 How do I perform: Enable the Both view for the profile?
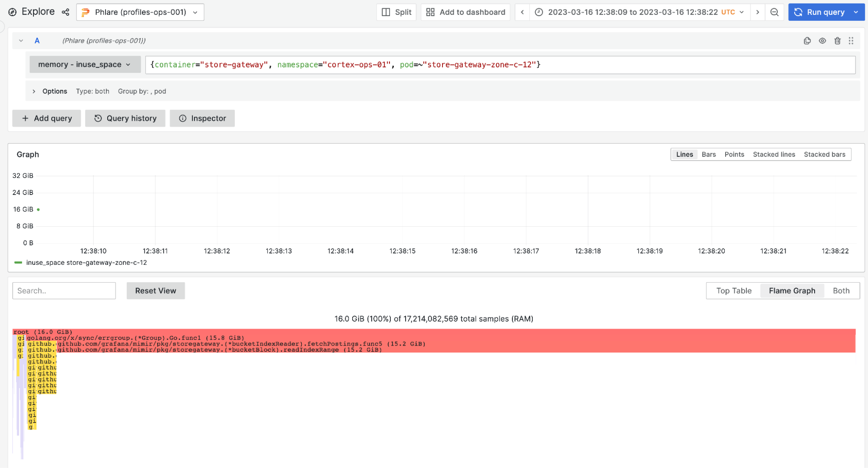(x=840, y=290)
